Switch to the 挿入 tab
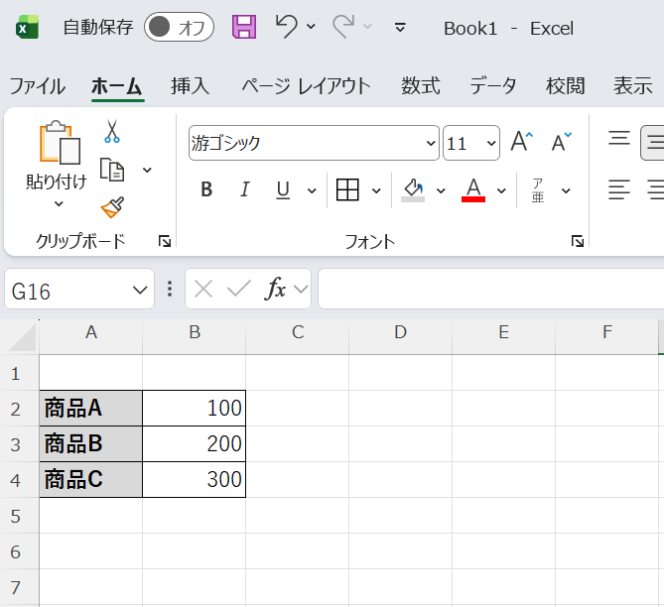This screenshot has height=607, width=664. click(190, 86)
